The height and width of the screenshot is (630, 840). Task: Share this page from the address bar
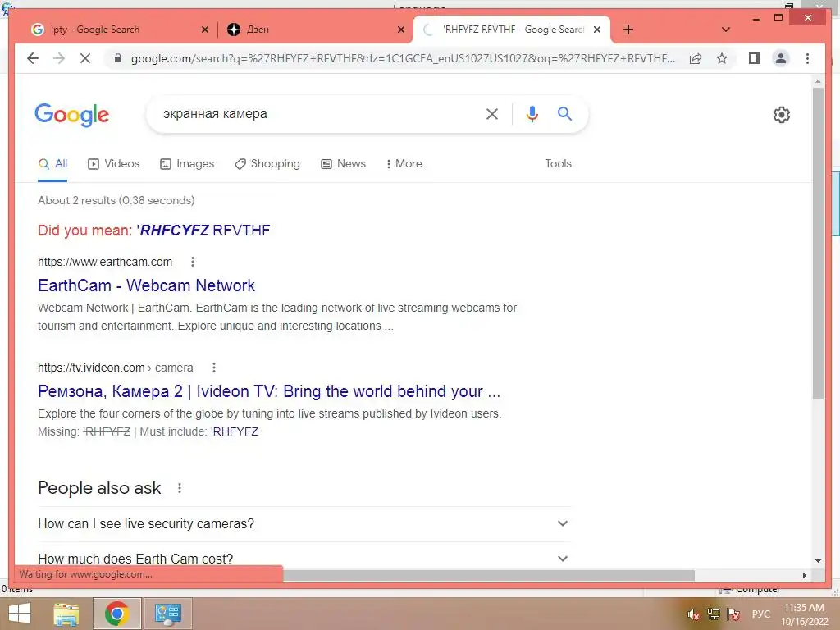pos(696,58)
